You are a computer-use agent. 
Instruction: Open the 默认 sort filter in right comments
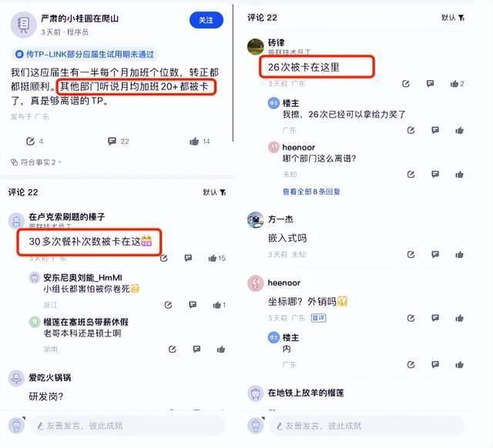point(453,18)
